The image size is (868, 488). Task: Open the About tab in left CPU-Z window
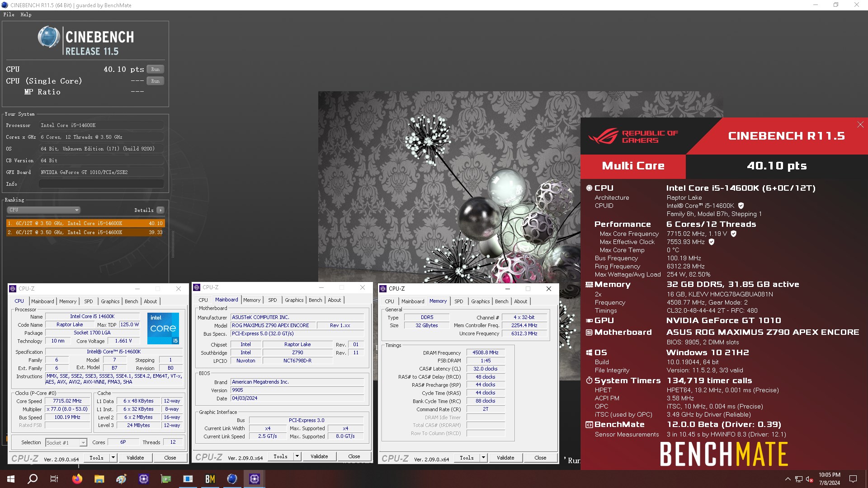pos(151,301)
